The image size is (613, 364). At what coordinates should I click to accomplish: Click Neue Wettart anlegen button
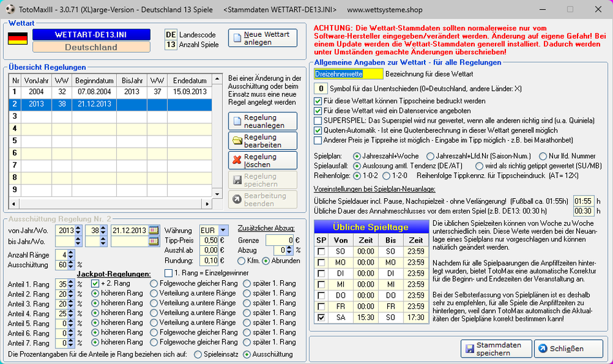coord(263,38)
